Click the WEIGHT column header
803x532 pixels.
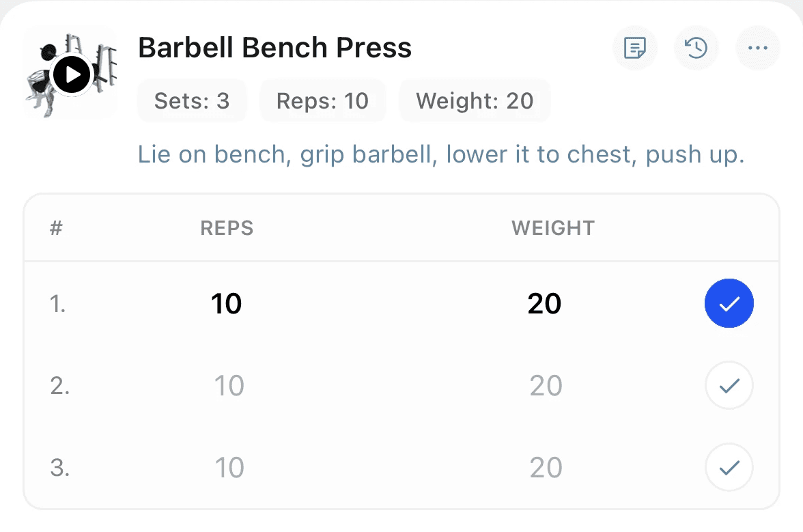tap(553, 228)
